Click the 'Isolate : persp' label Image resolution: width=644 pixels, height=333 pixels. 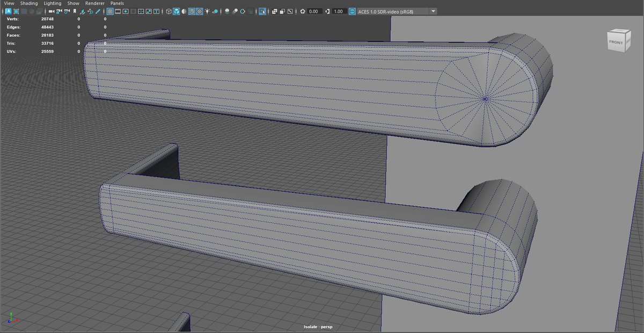click(319, 326)
